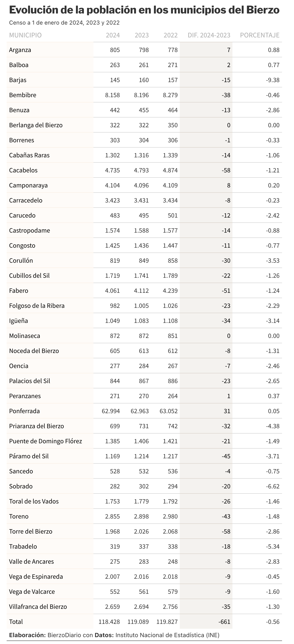Click the DIF. 2024-2023 column header
The width and height of the screenshot is (294, 644).
209,35
